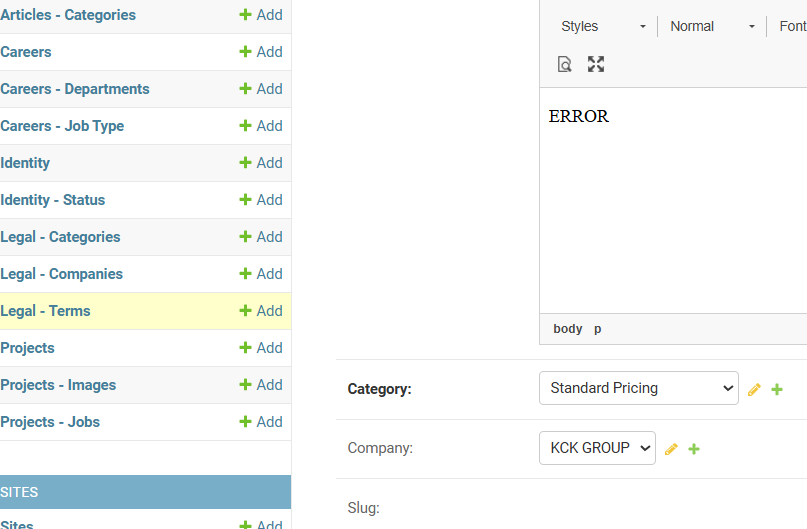Add a new Articles - Categories entry
This screenshot has width=807, height=529.
point(261,15)
